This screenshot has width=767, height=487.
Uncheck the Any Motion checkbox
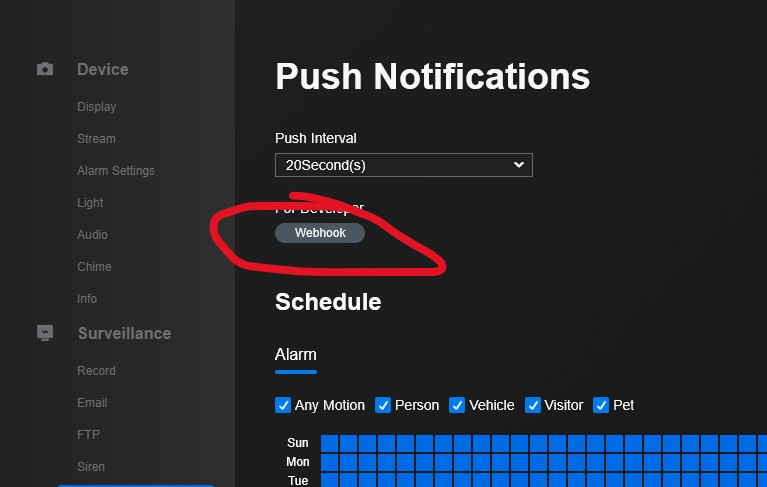283,405
